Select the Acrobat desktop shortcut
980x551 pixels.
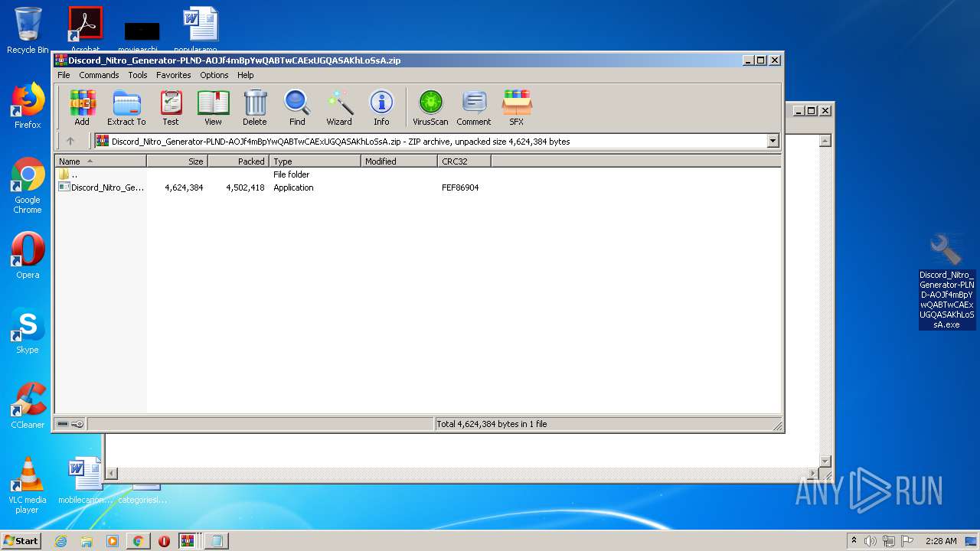point(85,29)
